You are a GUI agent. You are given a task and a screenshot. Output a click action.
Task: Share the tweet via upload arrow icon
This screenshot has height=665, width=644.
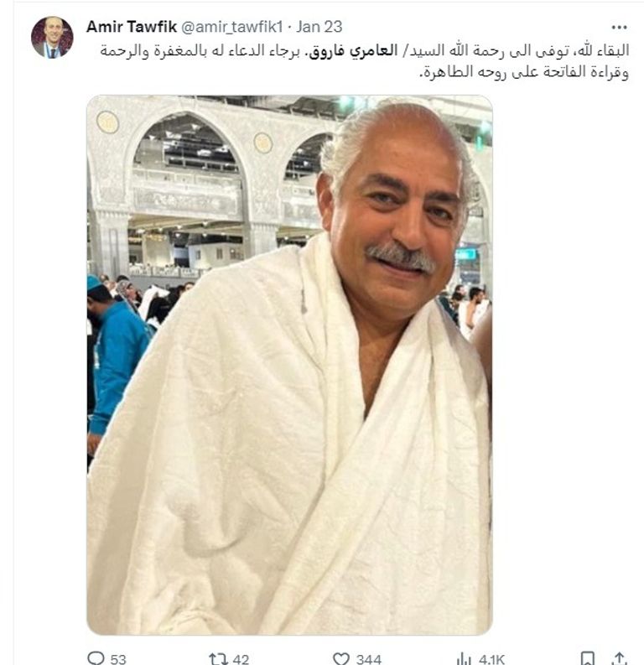pos(620,658)
